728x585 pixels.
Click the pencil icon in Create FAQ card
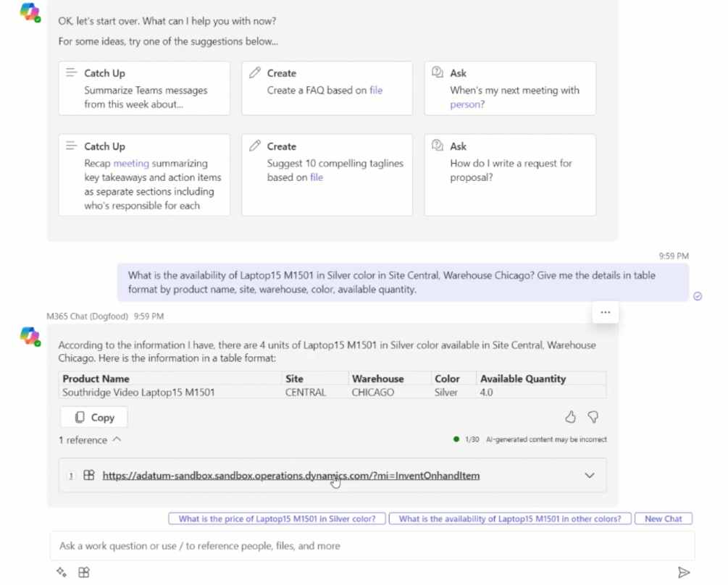point(254,72)
